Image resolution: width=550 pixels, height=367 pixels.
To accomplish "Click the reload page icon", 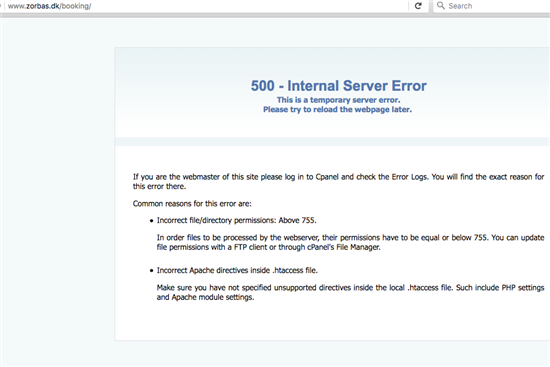I will coord(418,6).
